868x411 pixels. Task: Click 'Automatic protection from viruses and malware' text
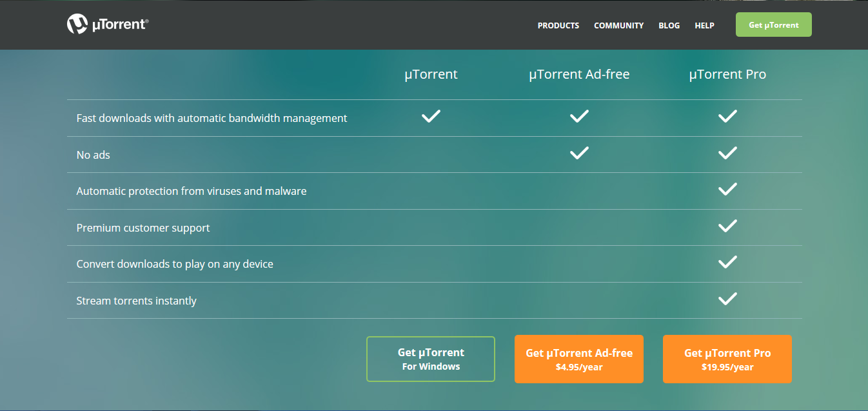(x=192, y=192)
